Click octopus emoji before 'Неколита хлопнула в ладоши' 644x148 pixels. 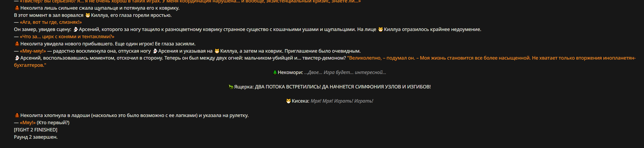[17, 115]
